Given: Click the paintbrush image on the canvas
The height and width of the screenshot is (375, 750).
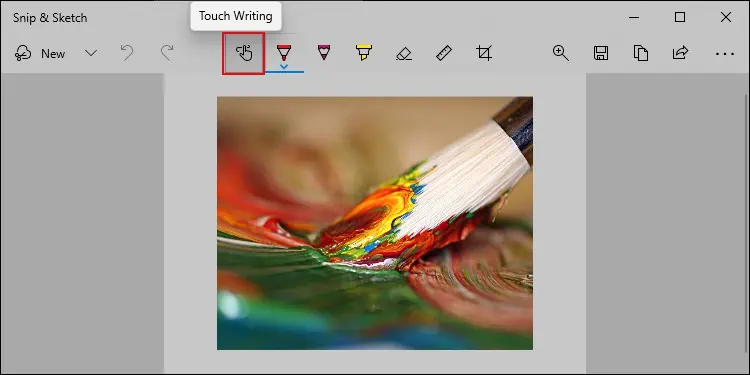Looking at the screenshot, I should (375, 223).
